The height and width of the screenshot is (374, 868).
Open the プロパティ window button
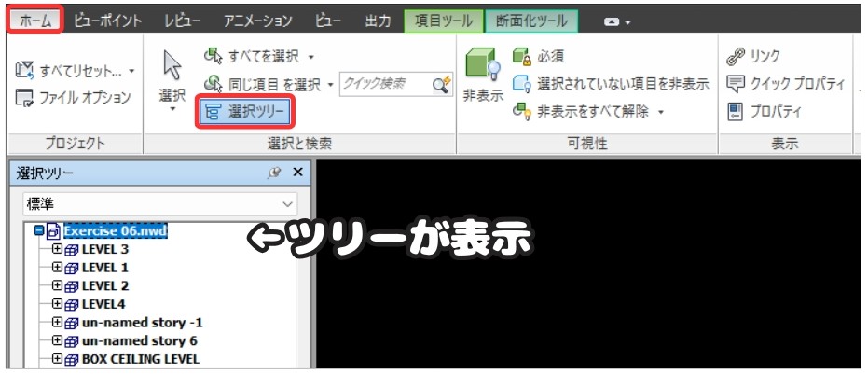(x=765, y=111)
